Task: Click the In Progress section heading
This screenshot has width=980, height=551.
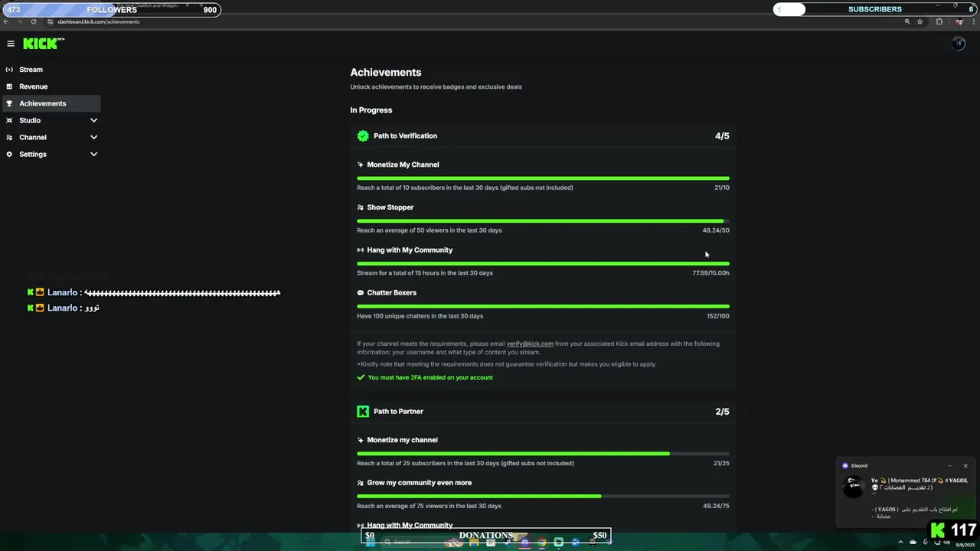Action: pos(371,110)
